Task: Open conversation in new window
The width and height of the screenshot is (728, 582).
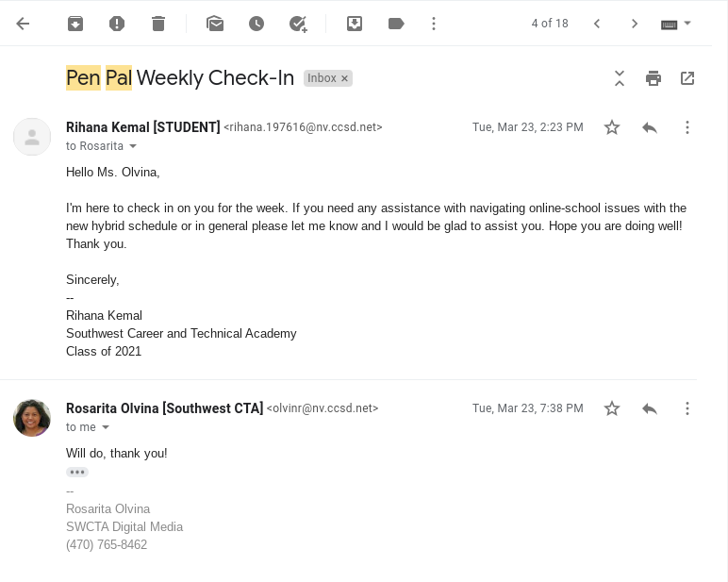Action: [687, 78]
